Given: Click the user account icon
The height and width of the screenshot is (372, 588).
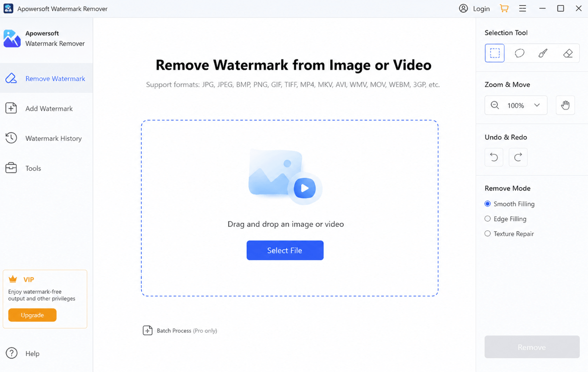Looking at the screenshot, I should coord(463,8).
